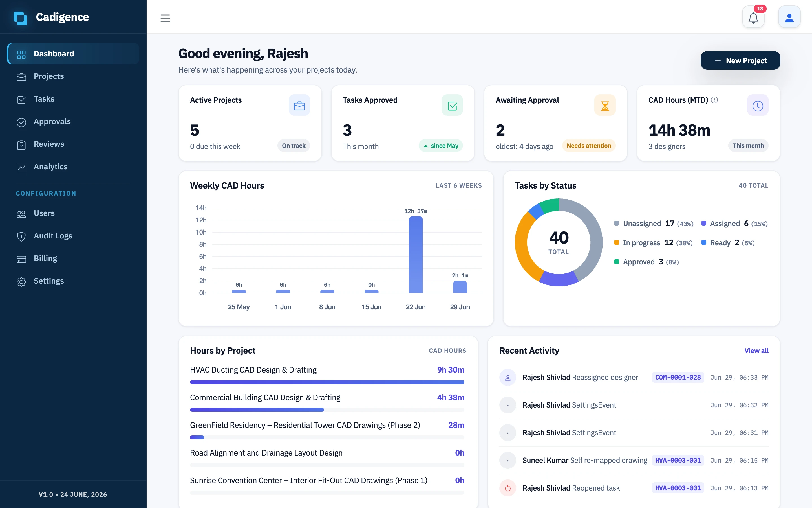
Task: Open Analytics in the sidebar
Action: click(x=73, y=167)
